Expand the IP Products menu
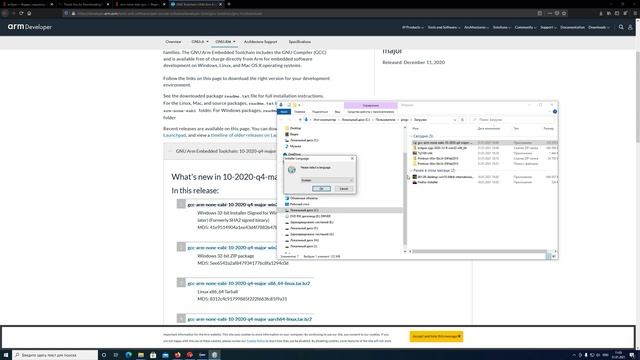 point(413,27)
